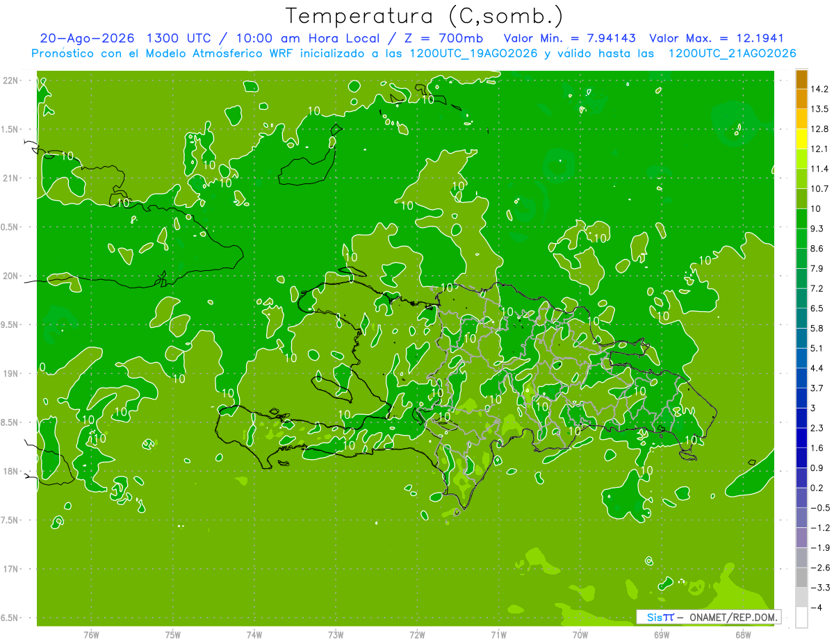Select the date text '20-Ago-2026'
834x644 pixels.
pyautogui.click(x=87, y=38)
